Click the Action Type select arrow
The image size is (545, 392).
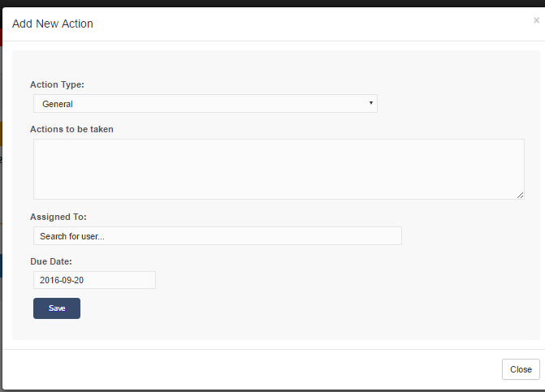click(371, 103)
